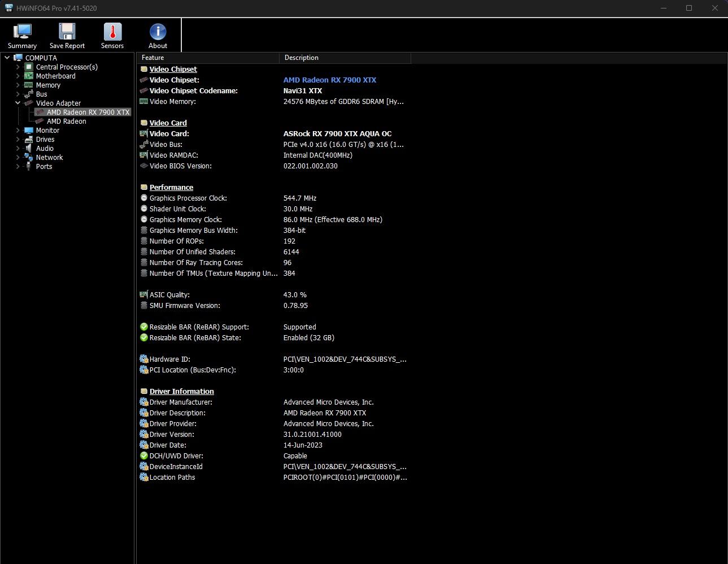
Task: Click the Ports plug tree icon
Action: point(29,166)
